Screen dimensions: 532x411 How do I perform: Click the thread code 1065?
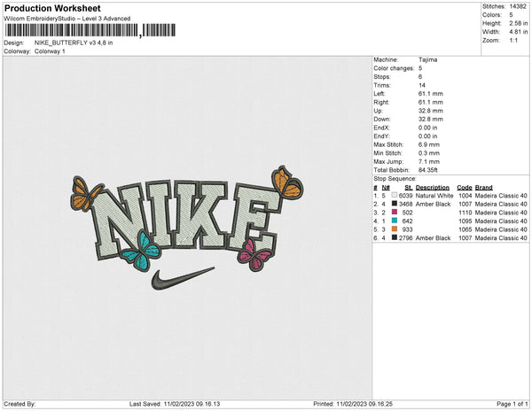[x=465, y=229]
